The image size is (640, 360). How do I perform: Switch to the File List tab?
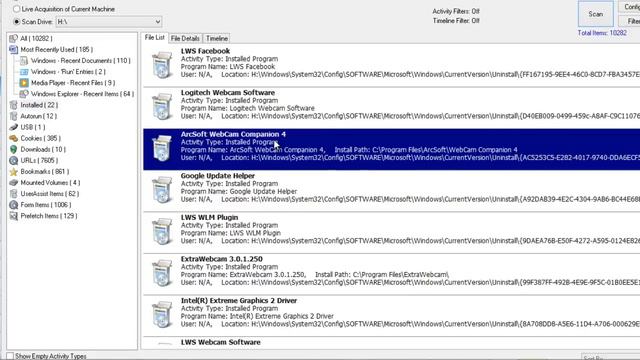click(x=155, y=38)
